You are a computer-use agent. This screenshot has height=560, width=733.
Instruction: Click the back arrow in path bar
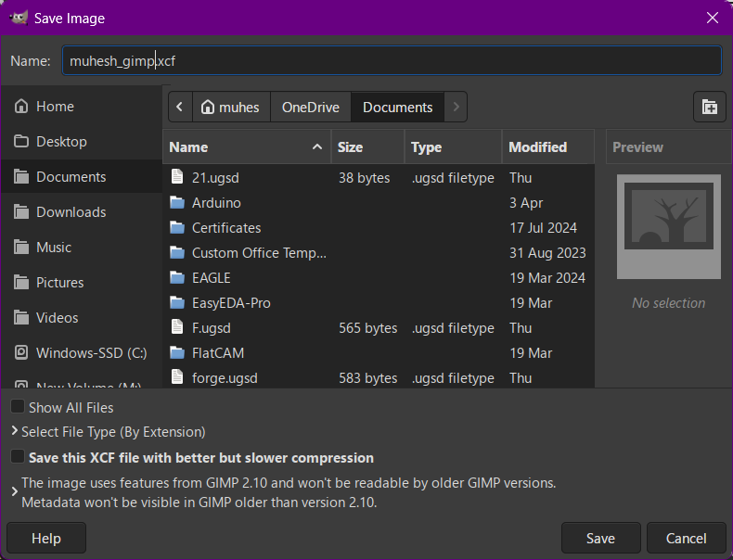[x=180, y=107]
